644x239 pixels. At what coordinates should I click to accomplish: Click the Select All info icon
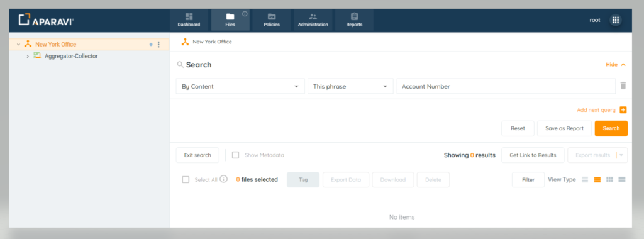(x=223, y=179)
